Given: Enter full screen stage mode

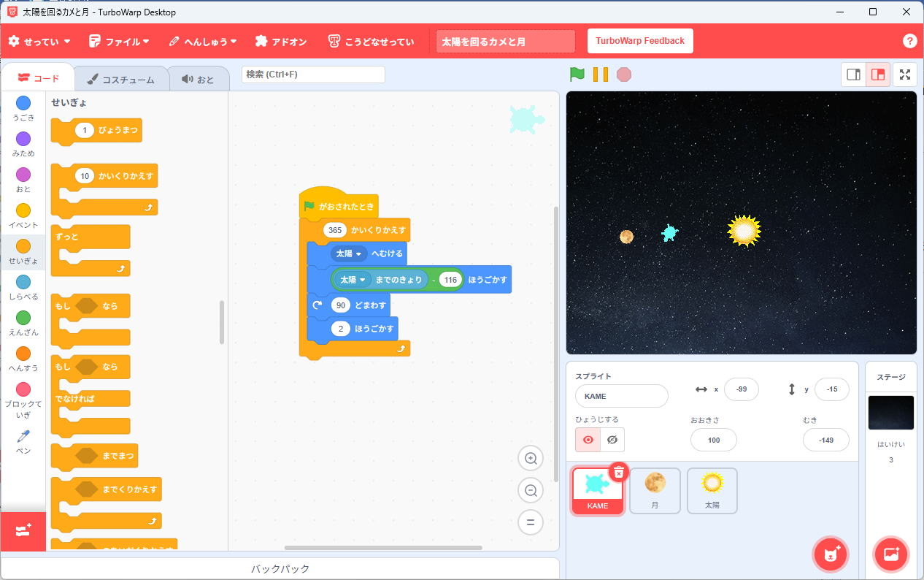Looking at the screenshot, I should coord(905,75).
